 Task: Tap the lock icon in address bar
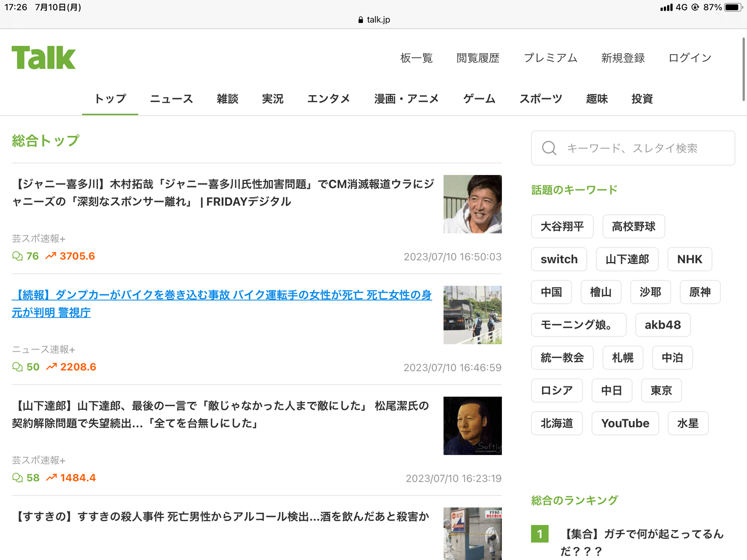360,20
